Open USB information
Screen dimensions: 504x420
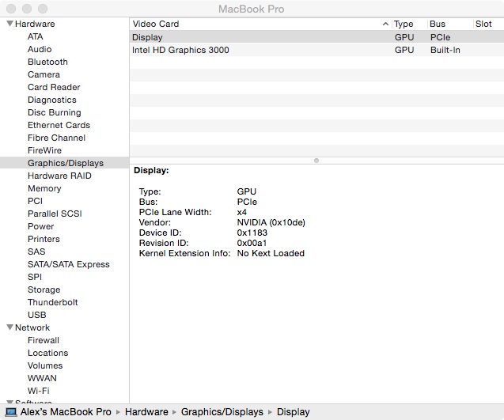(37, 315)
